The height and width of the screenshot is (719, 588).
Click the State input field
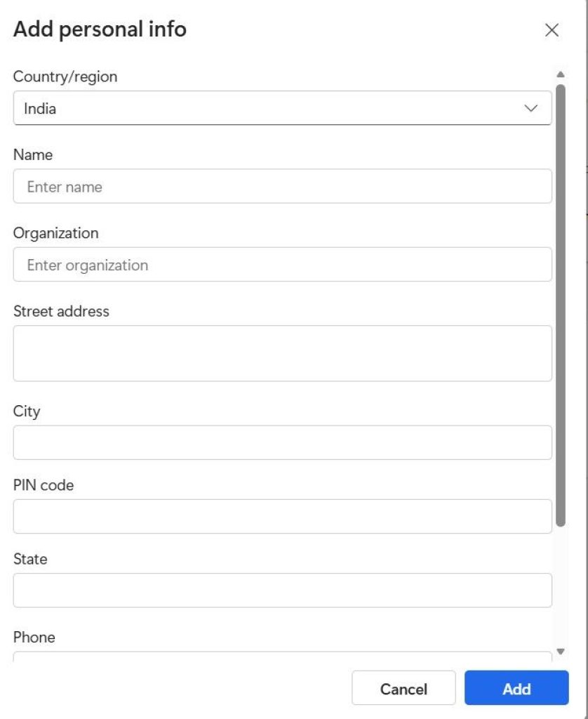click(281, 590)
